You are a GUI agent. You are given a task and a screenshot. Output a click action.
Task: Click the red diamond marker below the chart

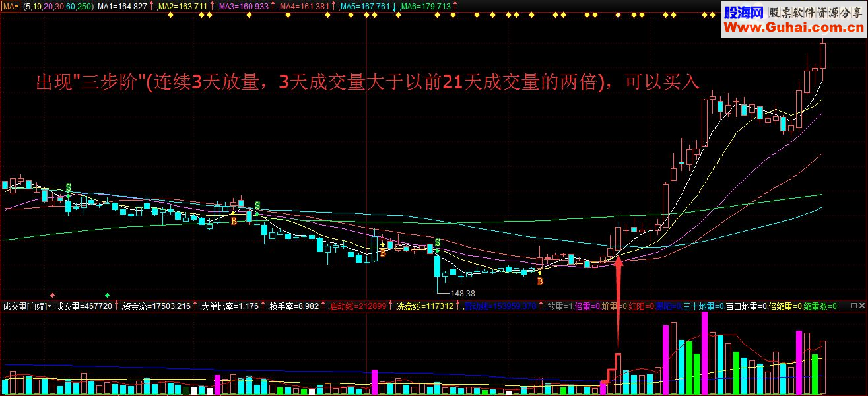coord(52,294)
